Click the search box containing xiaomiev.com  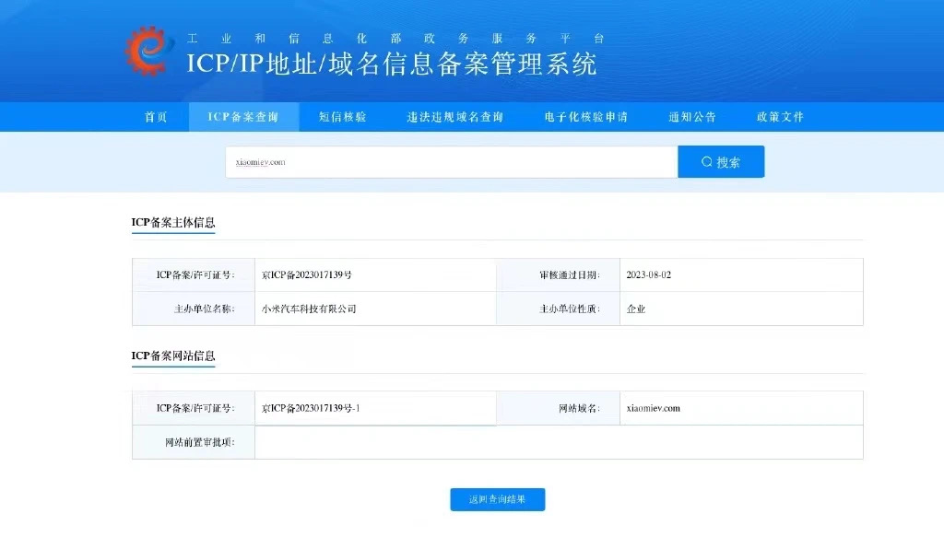tap(451, 162)
